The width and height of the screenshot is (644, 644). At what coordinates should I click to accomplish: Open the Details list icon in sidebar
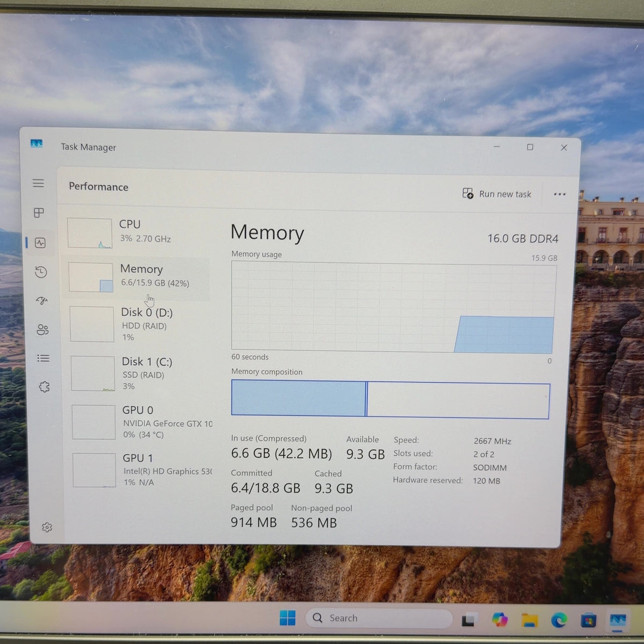click(43, 358)
